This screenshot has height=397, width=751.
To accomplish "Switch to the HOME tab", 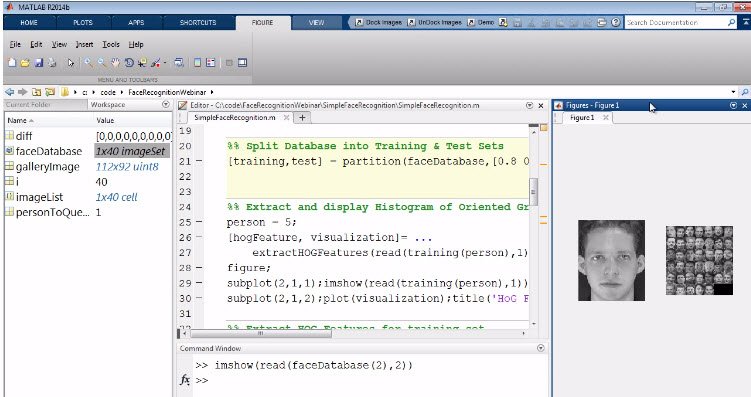I will (29, 23).
